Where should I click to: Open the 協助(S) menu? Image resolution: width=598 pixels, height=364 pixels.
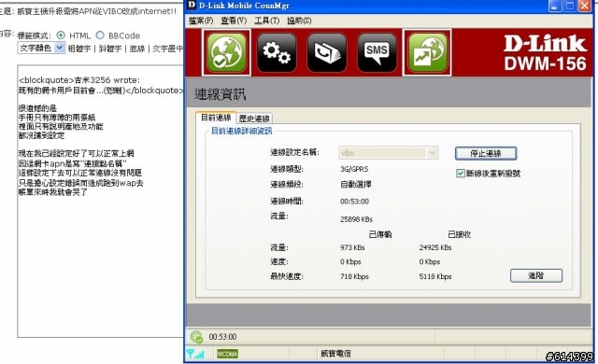(x=299, y=21)
